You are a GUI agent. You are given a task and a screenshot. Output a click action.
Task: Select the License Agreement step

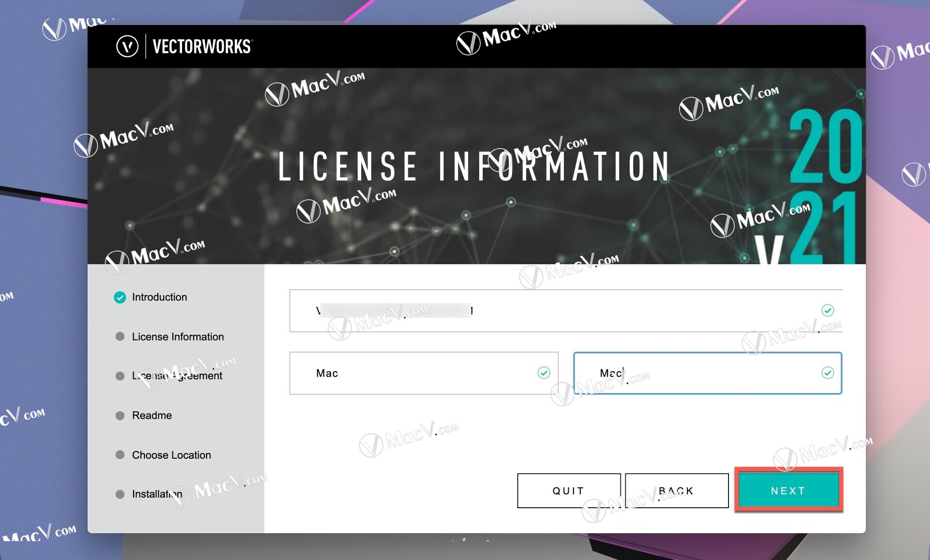(x=177, y=376)
